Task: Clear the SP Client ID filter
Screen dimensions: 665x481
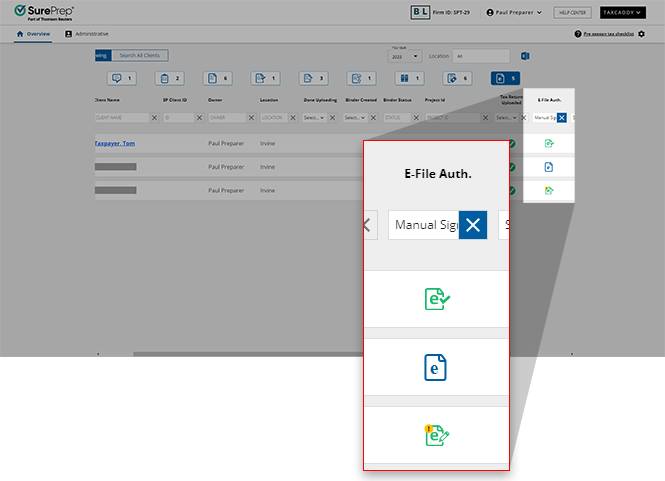Action: (x=199, y=118)
